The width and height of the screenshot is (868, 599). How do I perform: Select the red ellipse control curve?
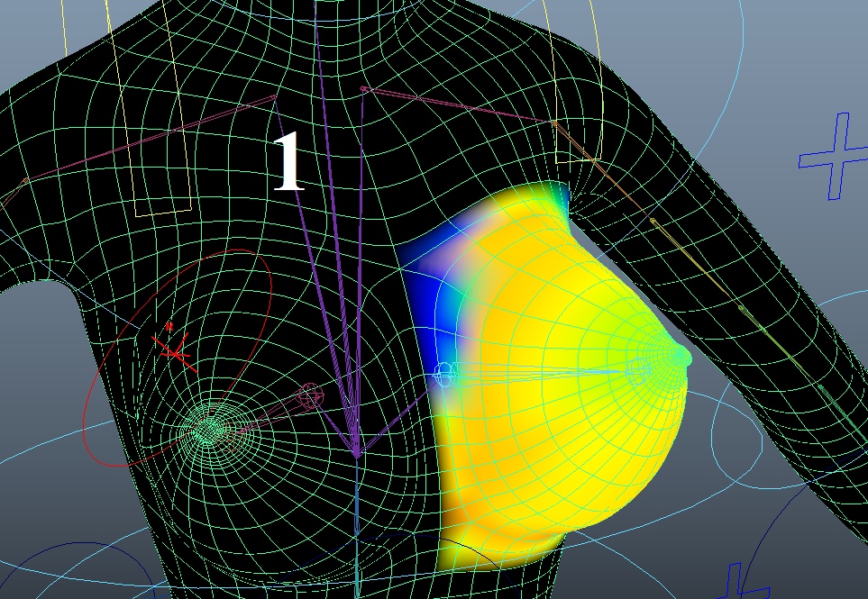point(178,358)
